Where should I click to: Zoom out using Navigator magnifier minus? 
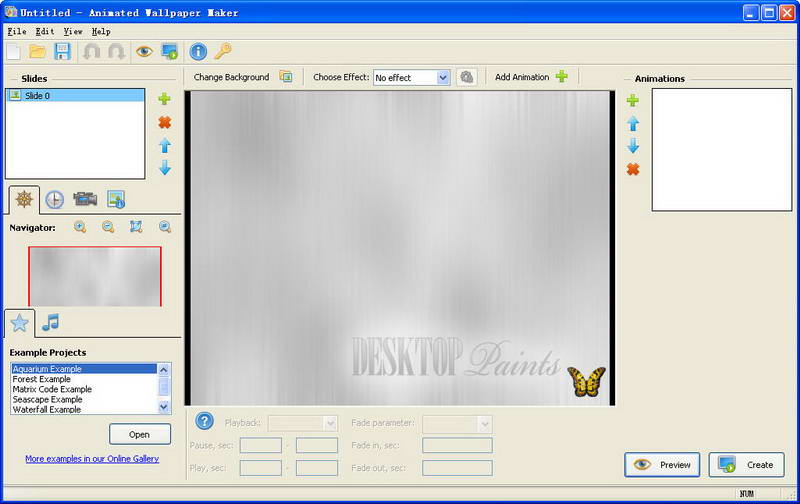108,226
